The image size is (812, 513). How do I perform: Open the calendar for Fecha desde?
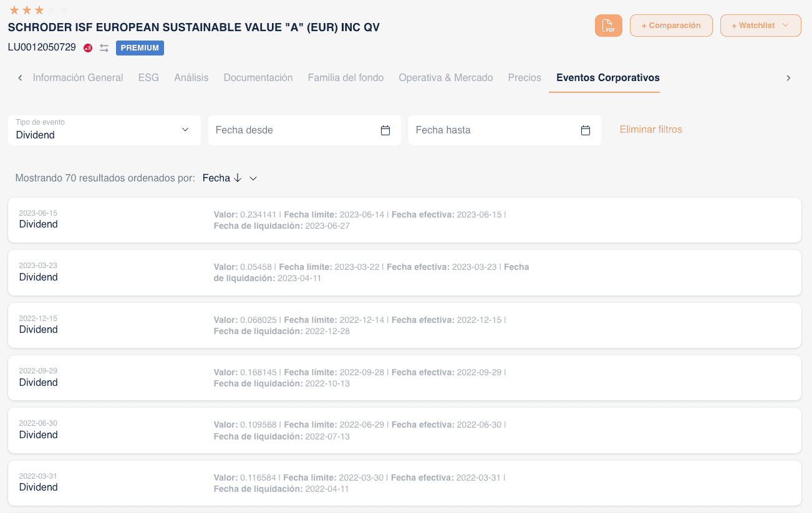click(385, 130)
